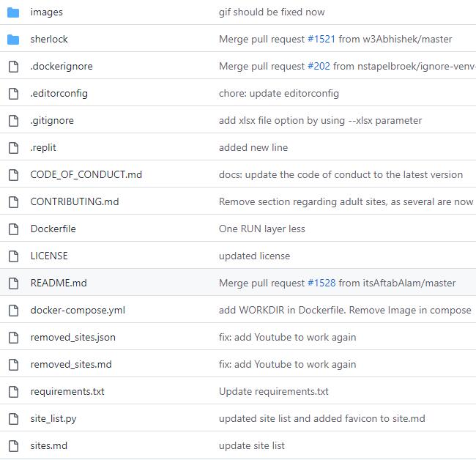Open pull request #1521 link
This screenshot has height=460, width=476.
pos(321,39)
